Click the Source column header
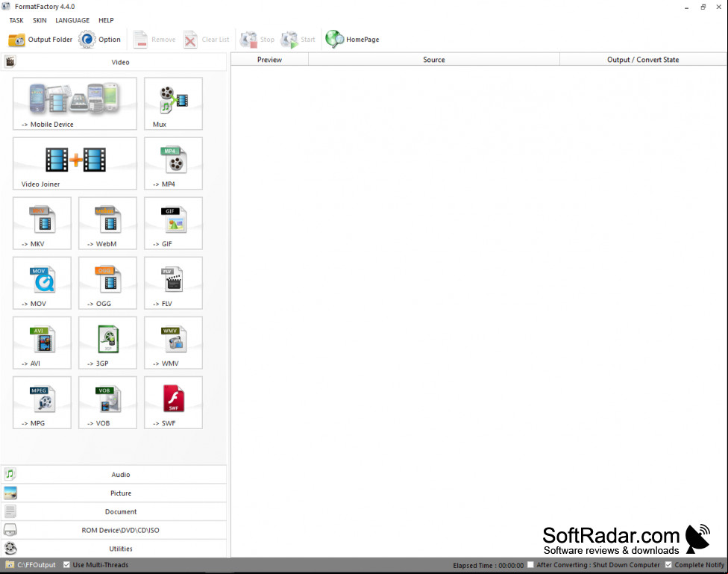This screenshot has height=574, width=728. tap(434, 60)
